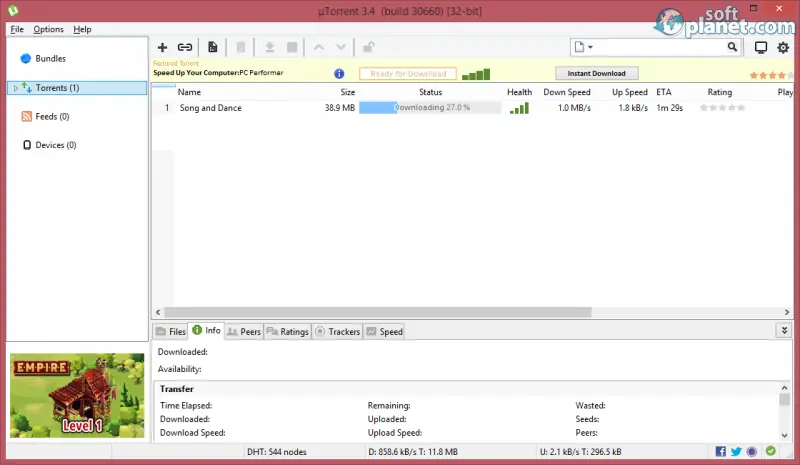Sort by the Size column header

347,92
